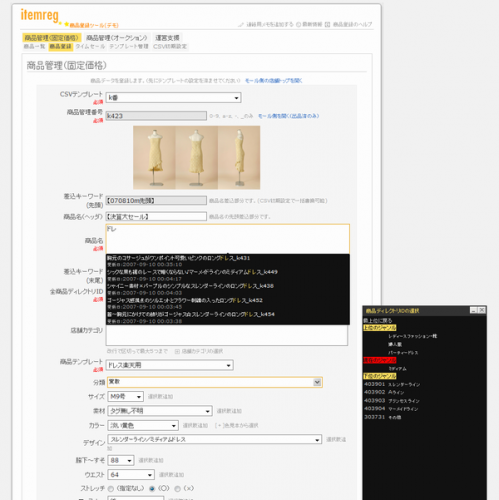
Task: Click 最上位に戻る in the directory popup
Action: click(378, 321)
